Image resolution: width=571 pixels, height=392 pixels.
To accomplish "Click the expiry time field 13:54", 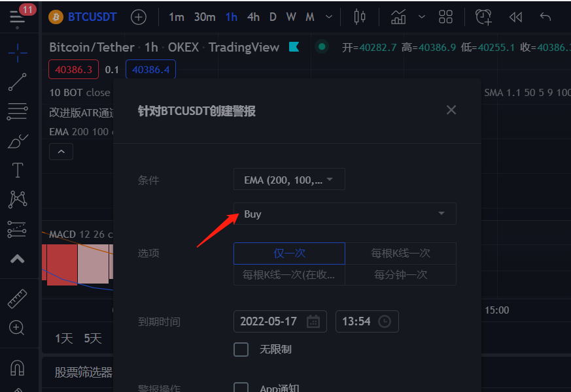I will 367,321.
